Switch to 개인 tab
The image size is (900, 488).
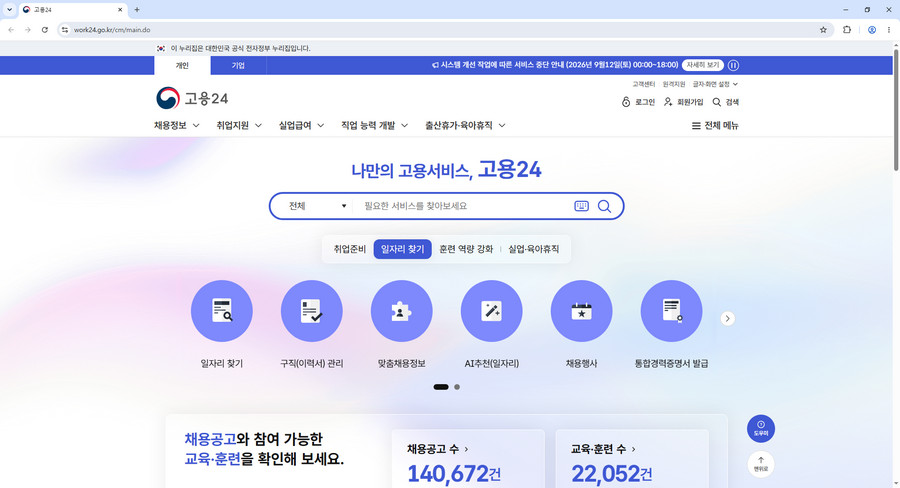pyautogui.click(x=182, y=65)
